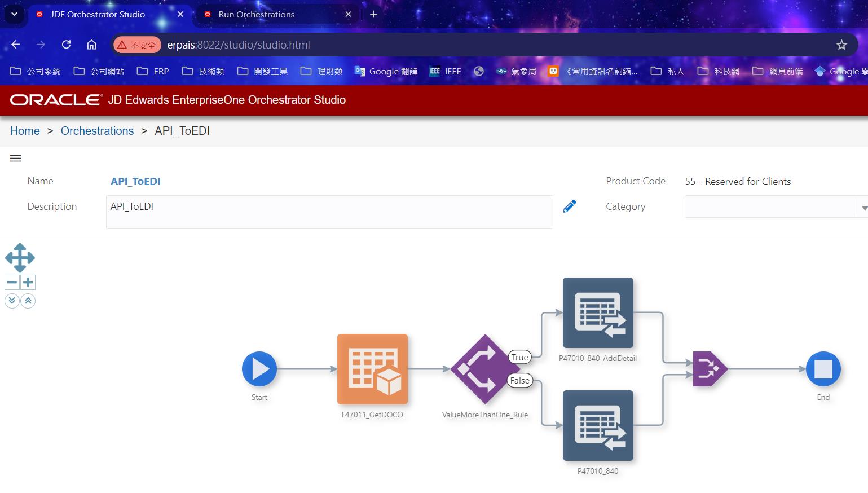Click the API_ToEDI name link
The width and height of the screenshot is (868, 493).
coord(135,181)
